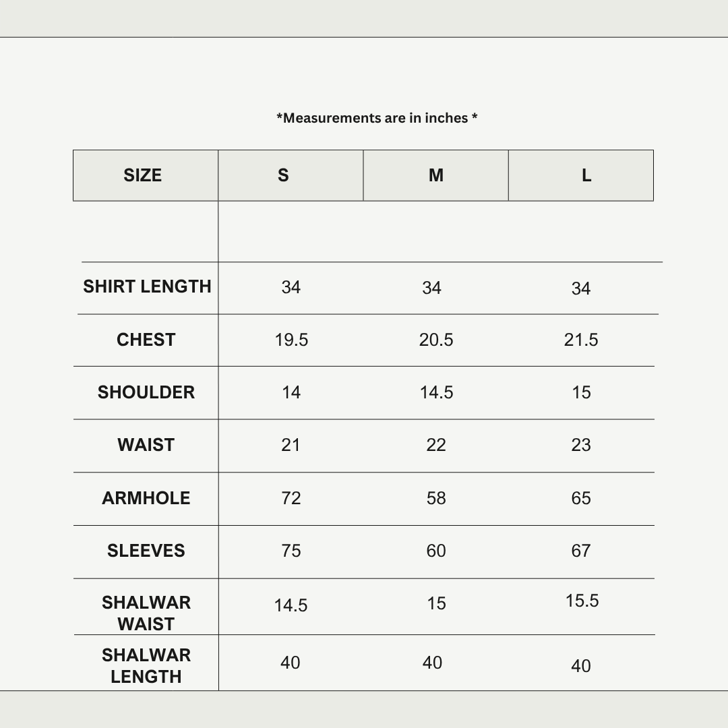The width and height of the screenshot is (728, 728).
Task: Select the L size column header
Action: [586, 175]
